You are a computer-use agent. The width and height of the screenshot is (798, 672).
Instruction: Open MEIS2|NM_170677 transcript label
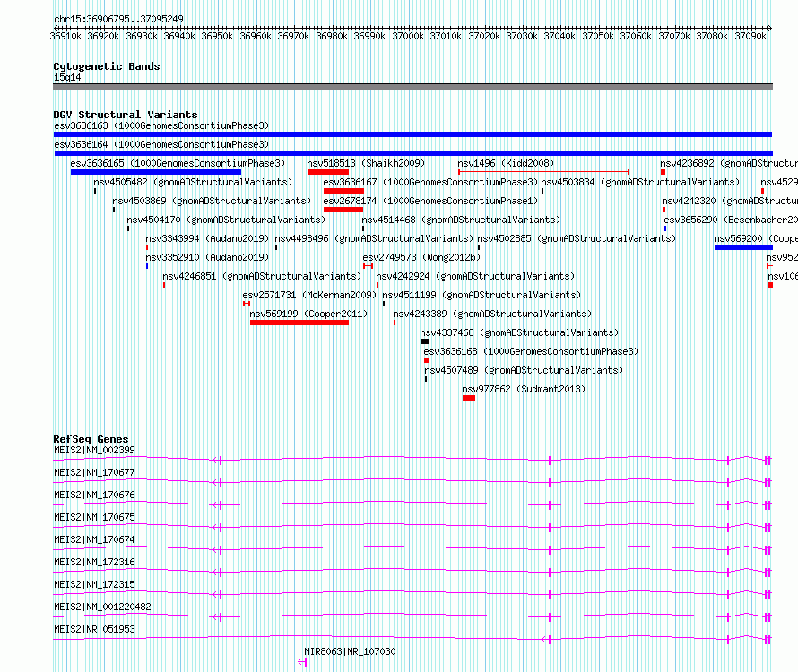95,472
